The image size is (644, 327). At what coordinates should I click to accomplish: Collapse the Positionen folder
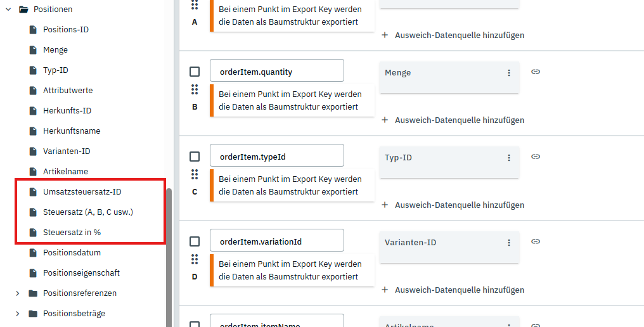click(8, 10)
